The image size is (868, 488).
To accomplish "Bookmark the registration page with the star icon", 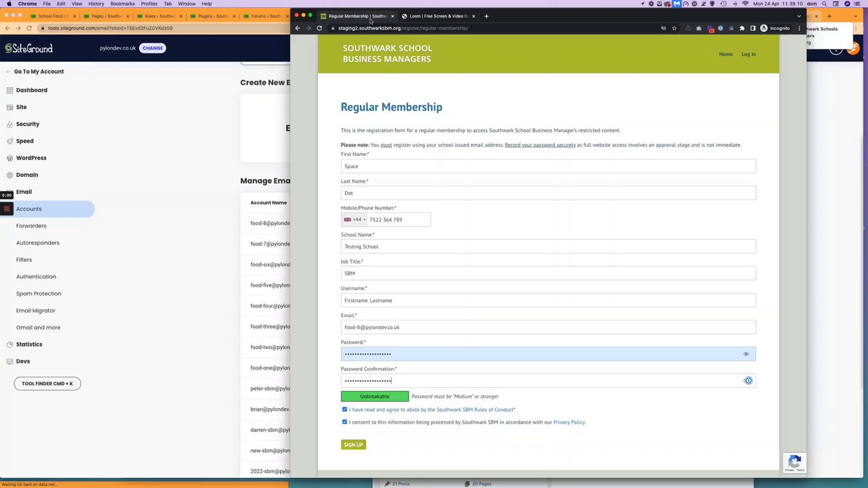I will click(674, 28).
